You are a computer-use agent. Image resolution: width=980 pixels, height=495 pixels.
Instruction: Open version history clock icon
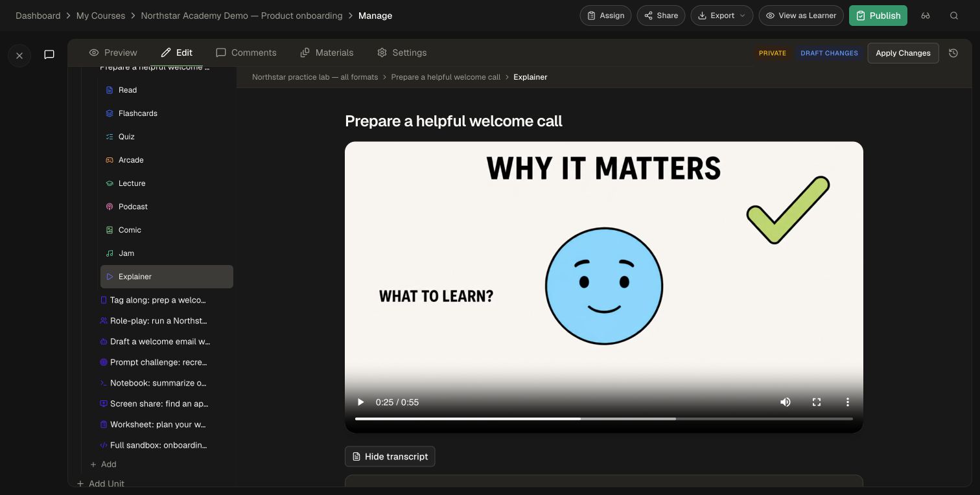pyautogui.click(x=953, y=53)
